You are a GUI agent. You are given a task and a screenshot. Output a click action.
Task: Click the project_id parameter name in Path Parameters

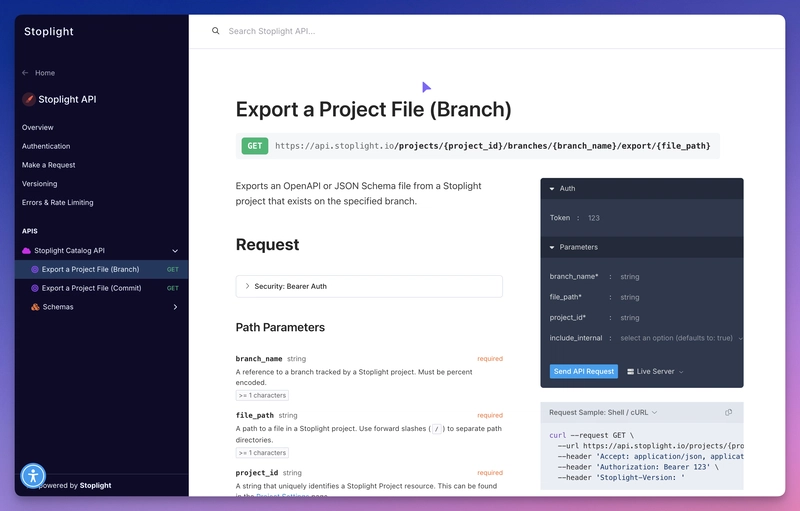257,473
